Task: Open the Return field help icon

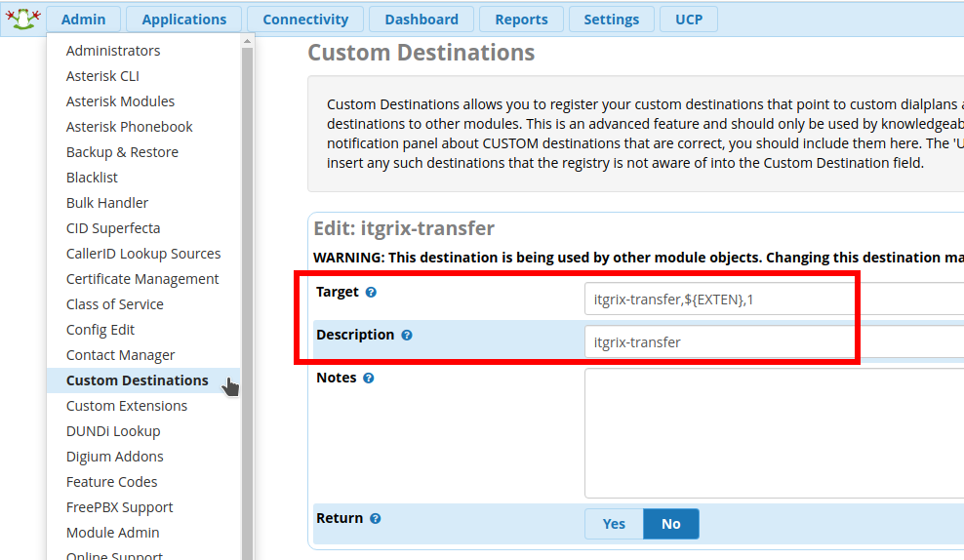Action: (x=375, y=519)
